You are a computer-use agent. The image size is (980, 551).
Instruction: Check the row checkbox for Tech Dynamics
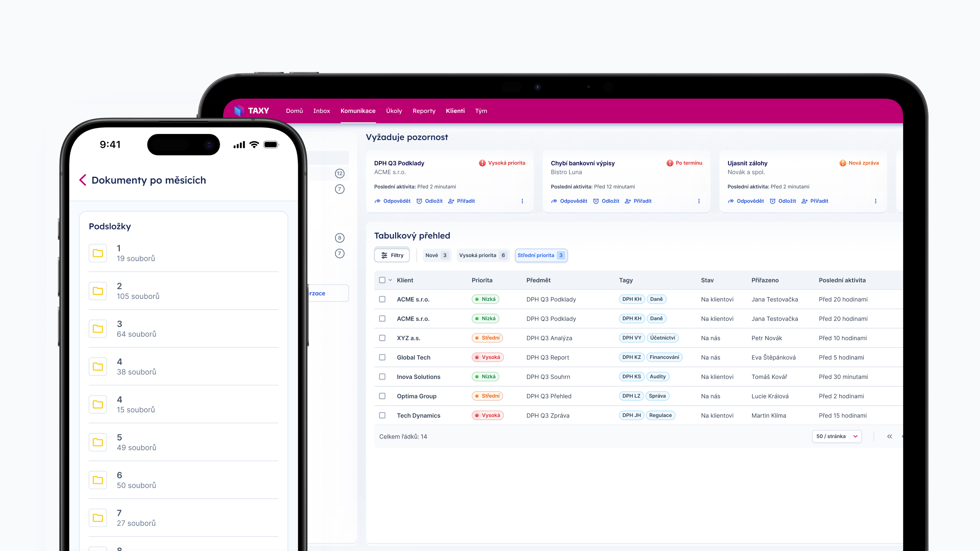click(x=382, y=415)
